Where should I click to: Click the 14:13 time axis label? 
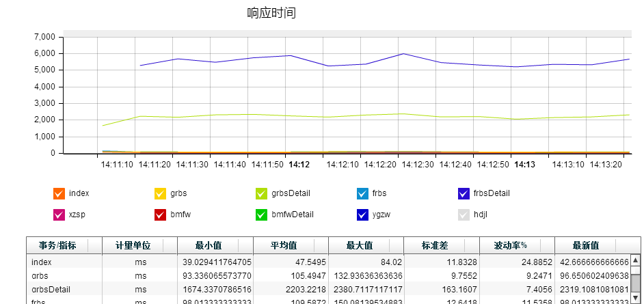(x=525, y=165)
